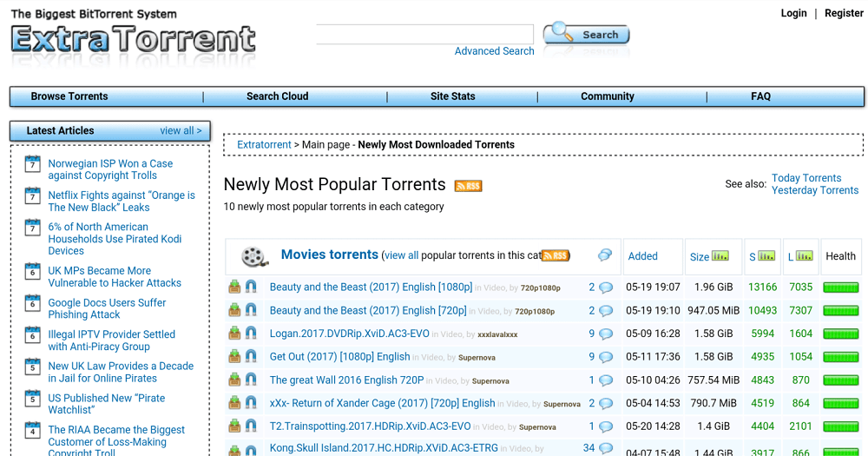Open Kong.Skull Island.2017.HC.HDRip torrent
The width and height of the screenshot is (868, 456).
coord(384,447)
